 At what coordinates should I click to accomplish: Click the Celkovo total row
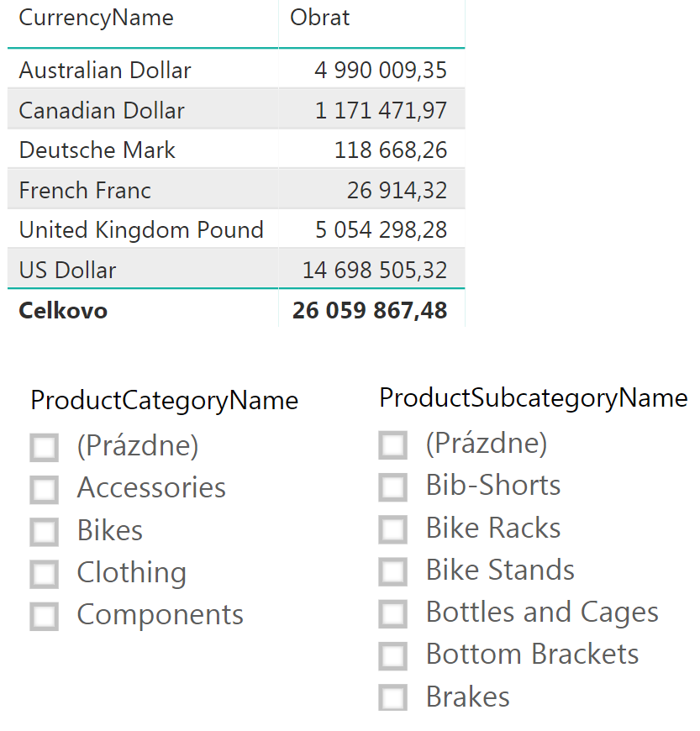tap(236, 310)
